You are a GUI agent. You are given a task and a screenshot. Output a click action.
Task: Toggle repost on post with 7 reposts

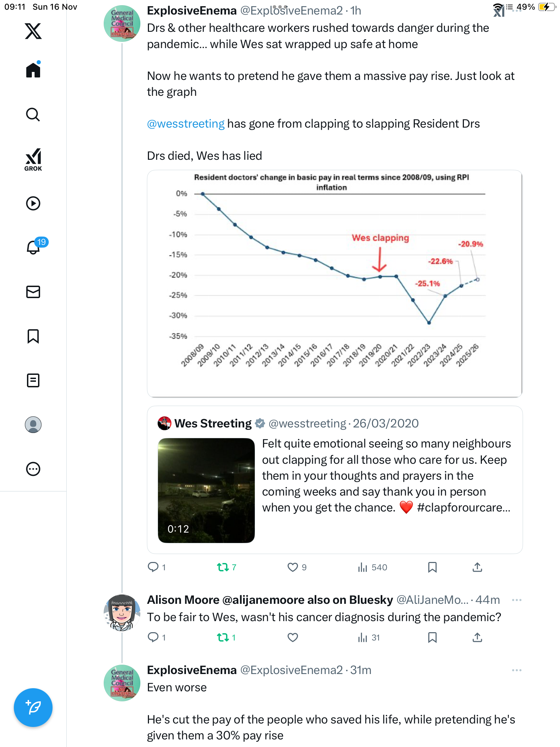tap(223, 567)
